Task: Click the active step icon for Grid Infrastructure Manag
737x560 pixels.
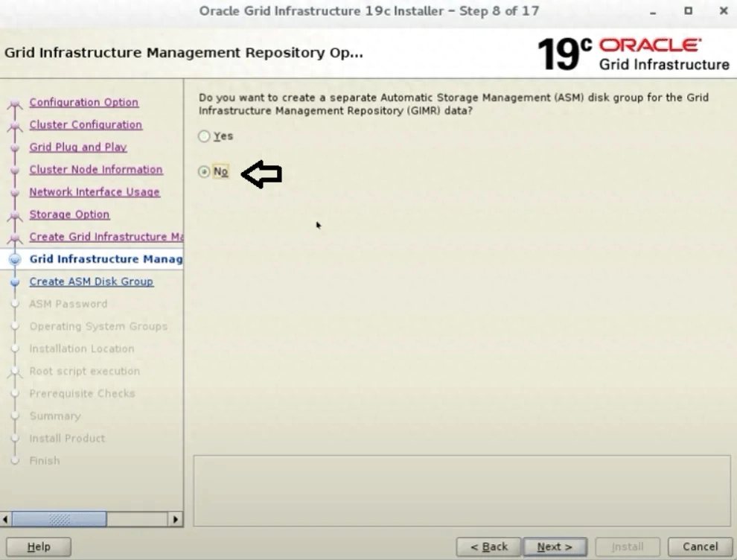Action: coord(16,258)
